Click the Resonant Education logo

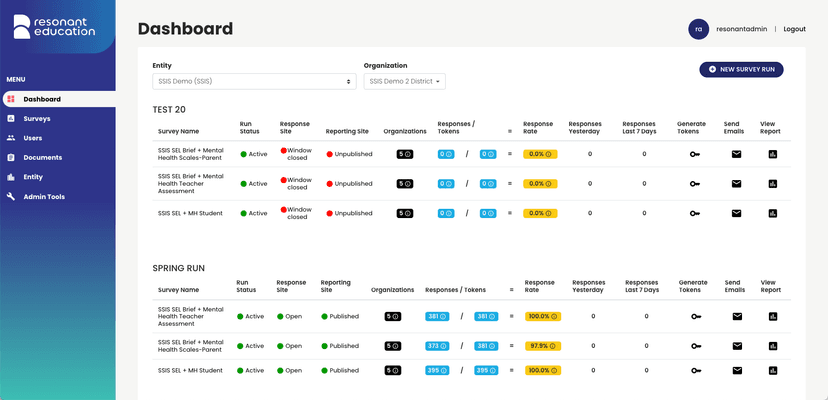54,26
